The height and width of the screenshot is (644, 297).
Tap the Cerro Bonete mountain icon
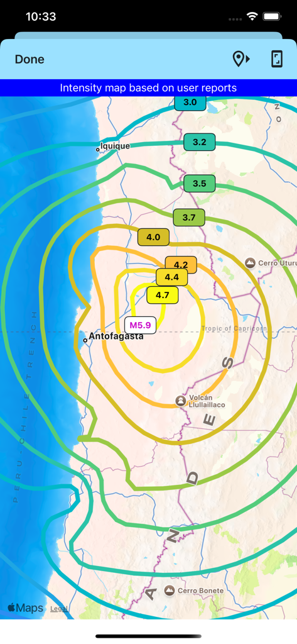coord(169,591)
